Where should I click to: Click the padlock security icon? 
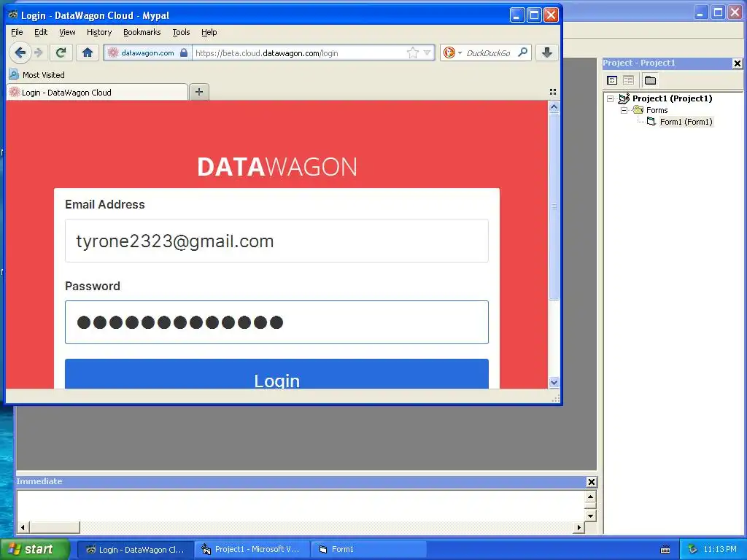pyautogui.click(x=184, y=52)
